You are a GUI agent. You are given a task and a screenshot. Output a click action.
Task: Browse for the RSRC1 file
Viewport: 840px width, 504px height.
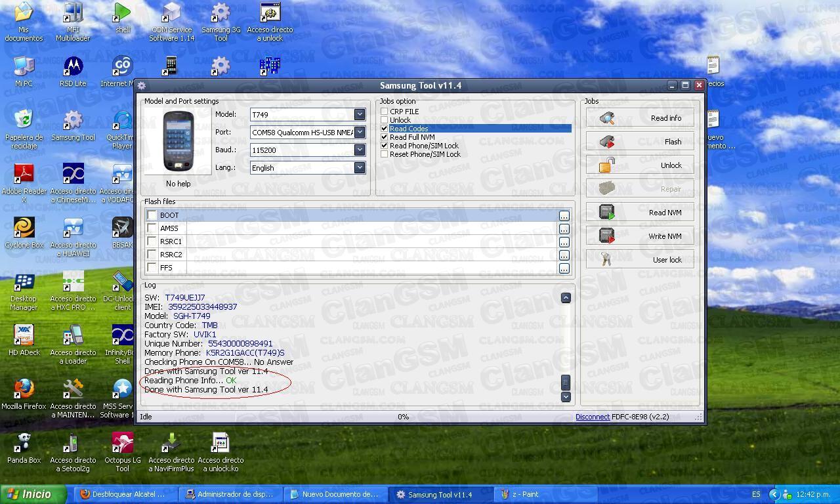pos(564,242)
